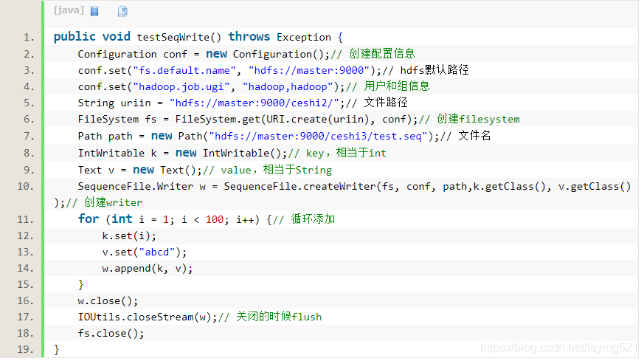
Task: Click string "hdfs://master:9000/ceshi3/test.seq"
Action: point(318,137)
